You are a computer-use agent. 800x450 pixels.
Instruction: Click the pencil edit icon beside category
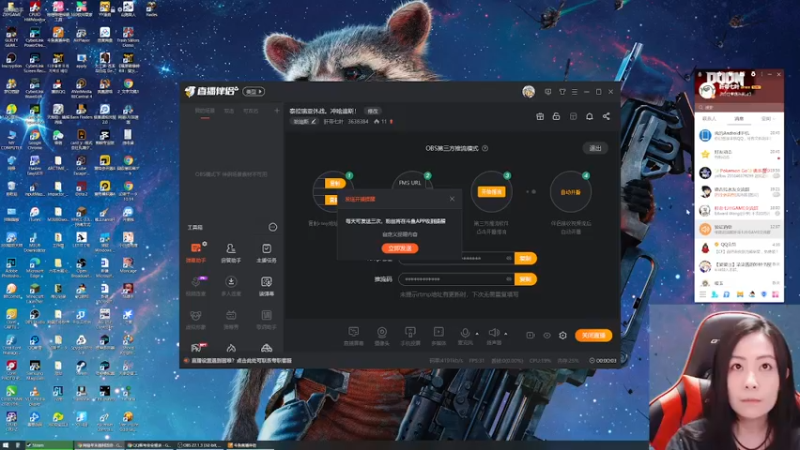[314, 121]
